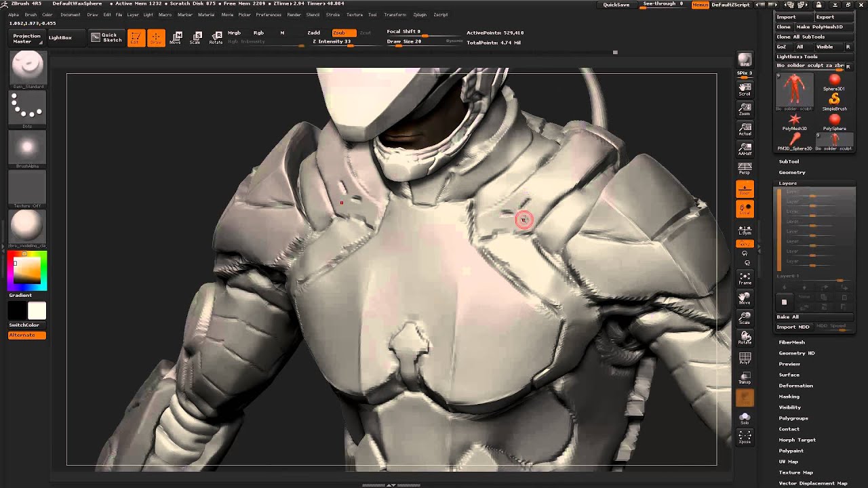Select the SimpleBrush tool
This screenshot has width=868, height=488.
click(834, 102)
